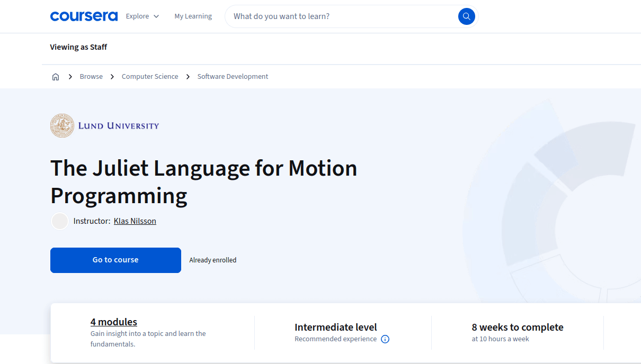Click the What do you want to learn field
This screenshot has width=641, height=364.
[328, 16]
